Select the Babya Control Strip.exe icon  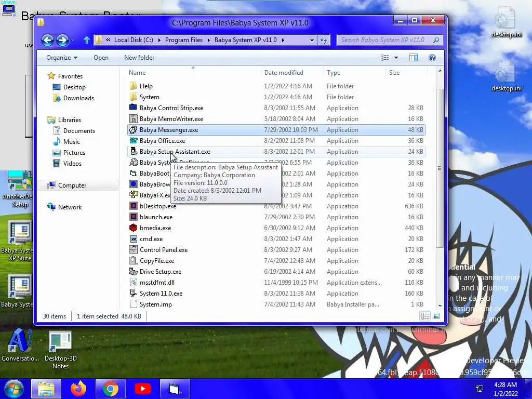(134, 108)
